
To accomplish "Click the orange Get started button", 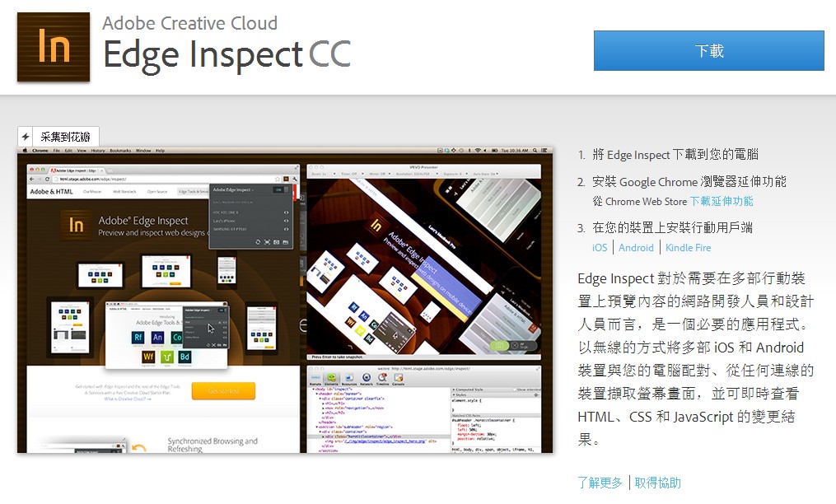I will click(223, 390).
